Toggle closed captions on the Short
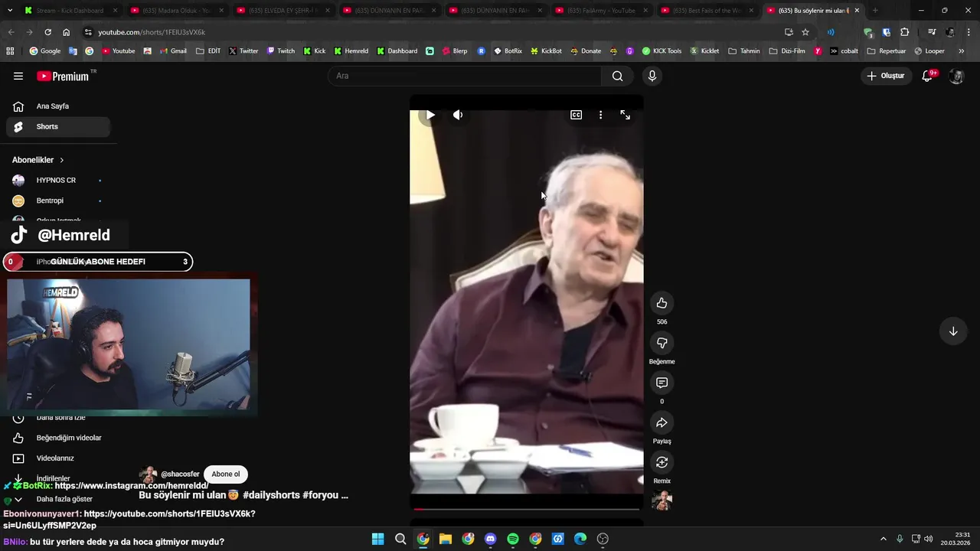Screen dimensions: 980x551 click(x=576, y=115)
